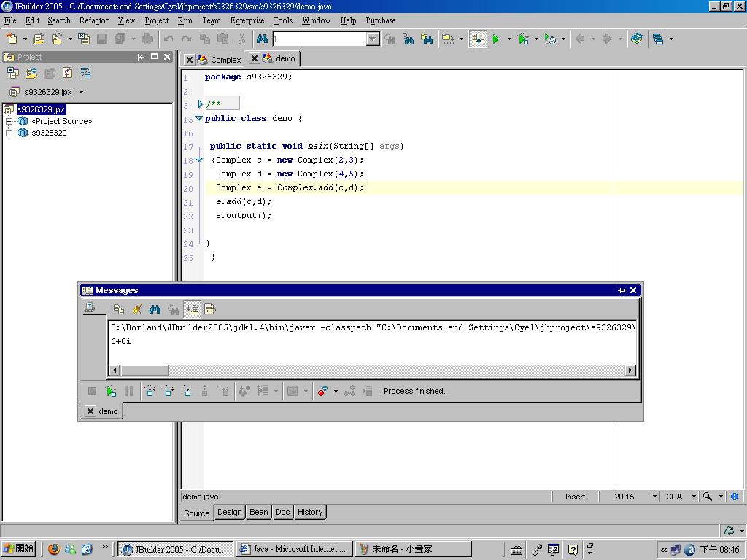Open the Run Project dropdown arrow

(509, 39)
